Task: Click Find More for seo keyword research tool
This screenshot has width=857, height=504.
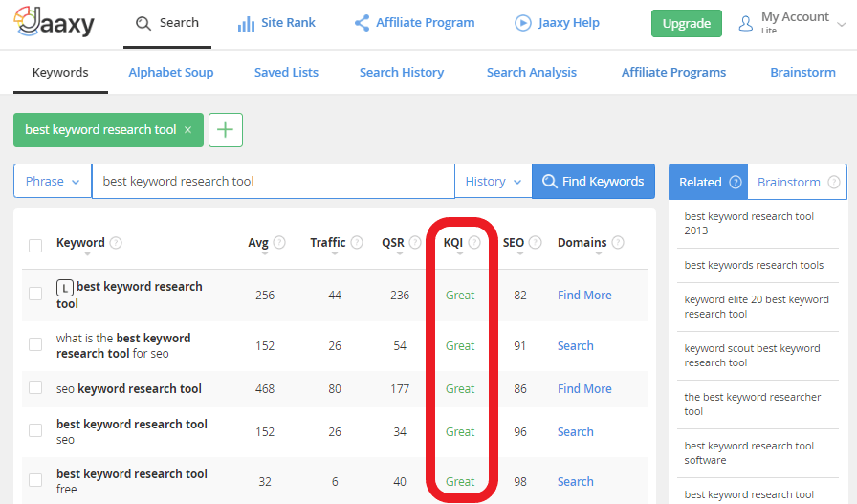Action: tap(584, 388)
